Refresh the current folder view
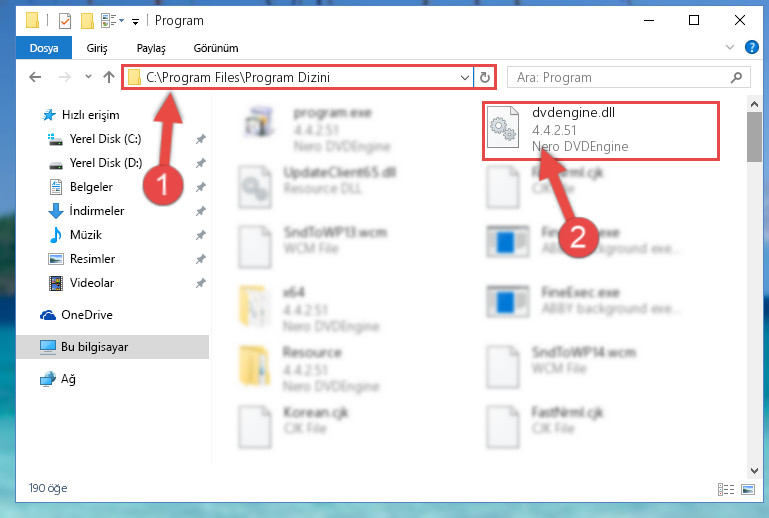769x518 pixels. (485, 78)
